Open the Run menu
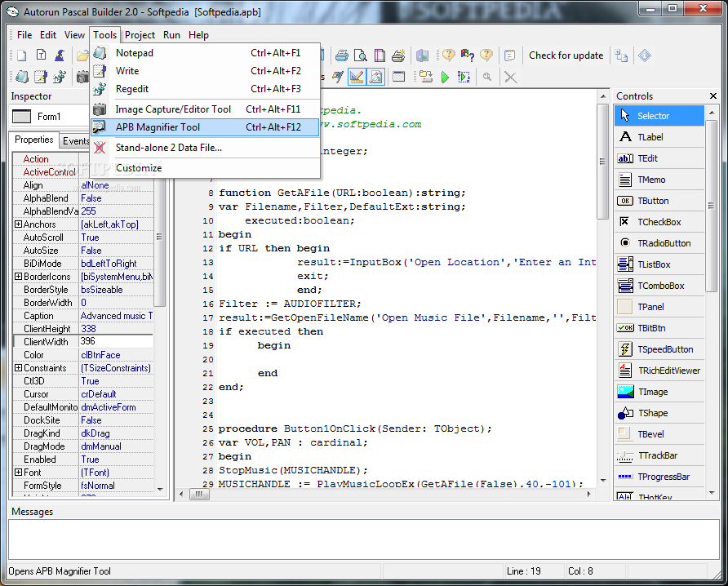The height and width of the screenshot is (586, 728). coord(171,35)
